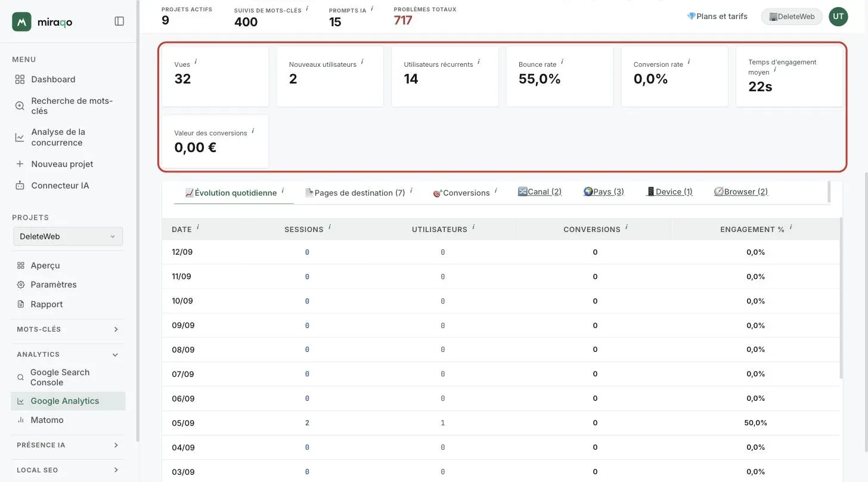The width and height of the screenshot is (868, 482).
Task: Open the Canal (2) tab
Action: 540,191
